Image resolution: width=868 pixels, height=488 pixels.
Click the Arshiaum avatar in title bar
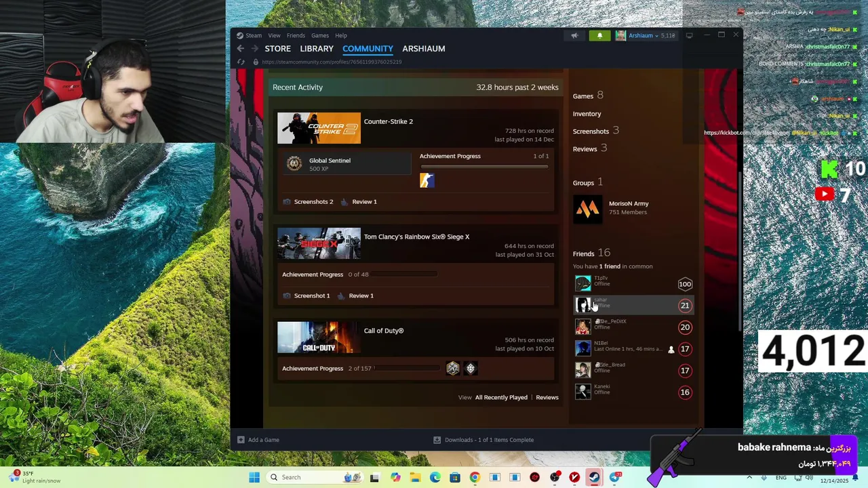pyautogui.click(x=620, y=35)
